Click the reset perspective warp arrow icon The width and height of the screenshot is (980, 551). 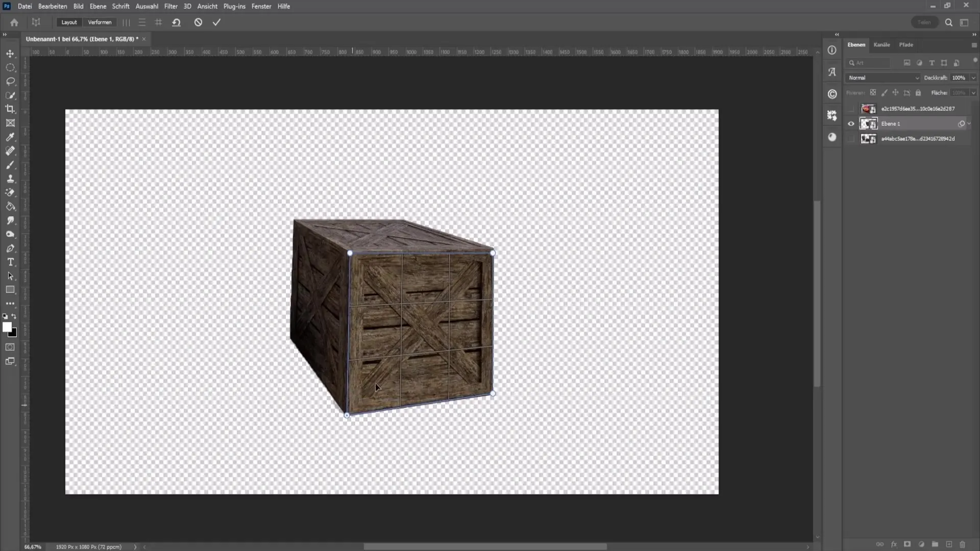coord(176,22)
